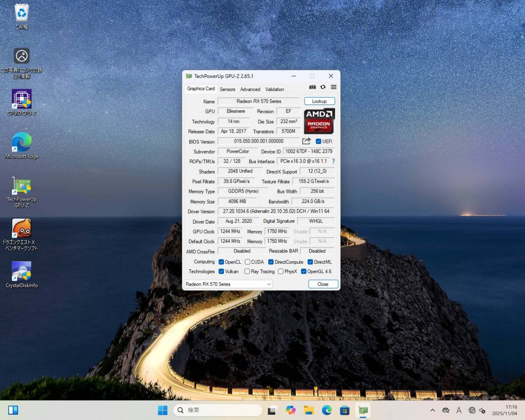Click the Bus Interface question mark icon
Screen dimensions: 525x420
click(x=333, y=161)
